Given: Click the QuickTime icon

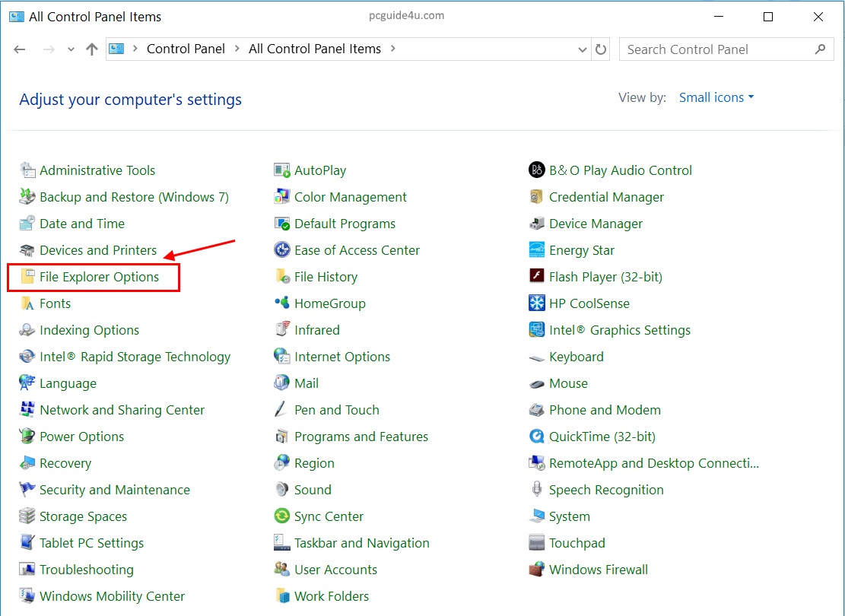Looking at the screenshot, I should [537, 437].
